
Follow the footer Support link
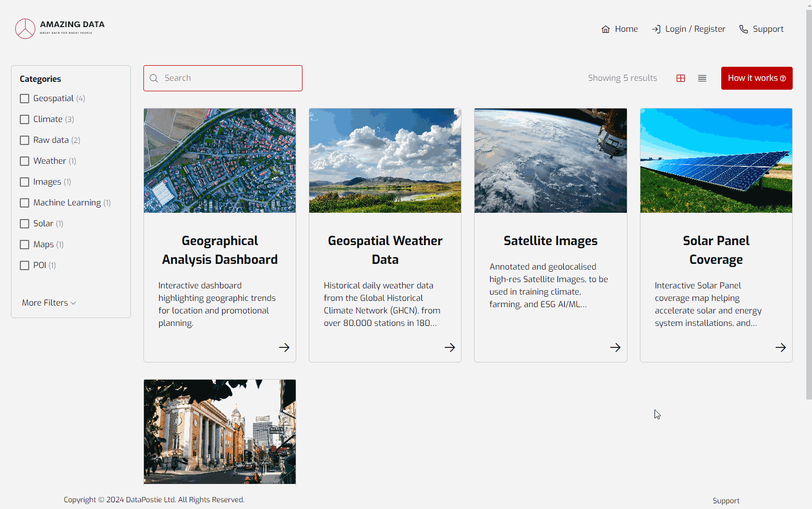726,501
